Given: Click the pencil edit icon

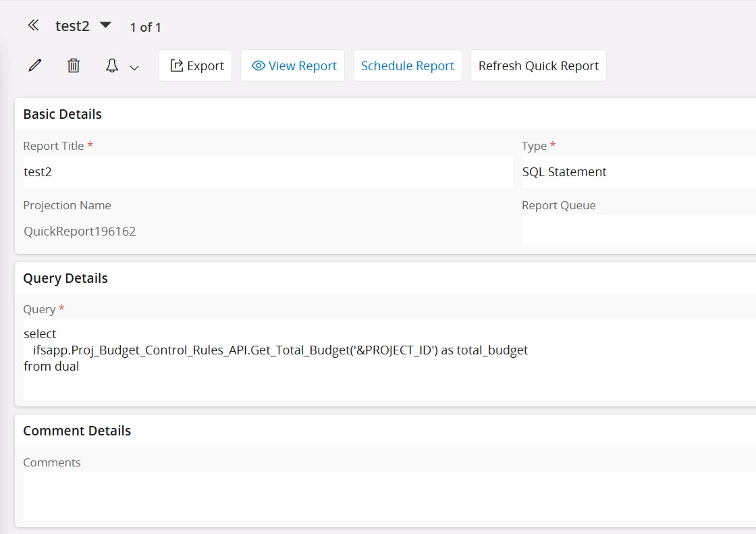Looking at the screenshot, I should (x=35, y=65).
